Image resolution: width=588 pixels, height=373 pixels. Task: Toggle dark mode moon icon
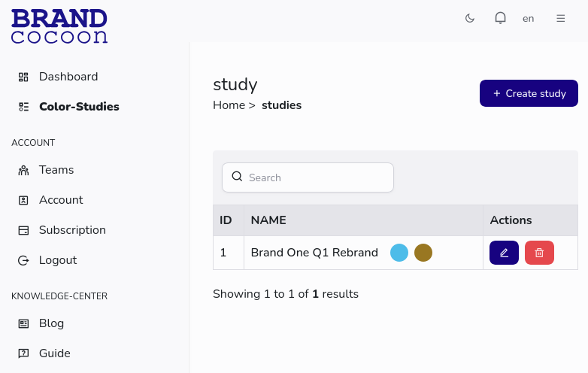coord(470,18)
